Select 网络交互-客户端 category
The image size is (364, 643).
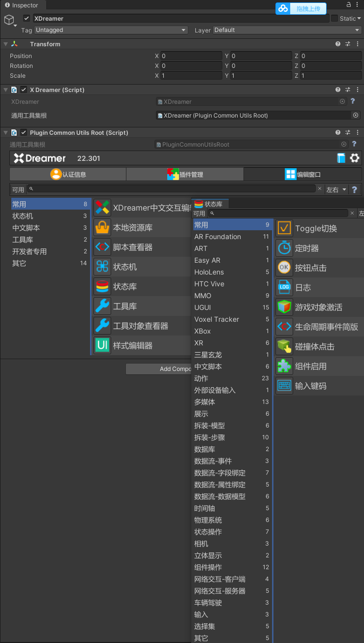pyautogui.click(x=232, y=579)
